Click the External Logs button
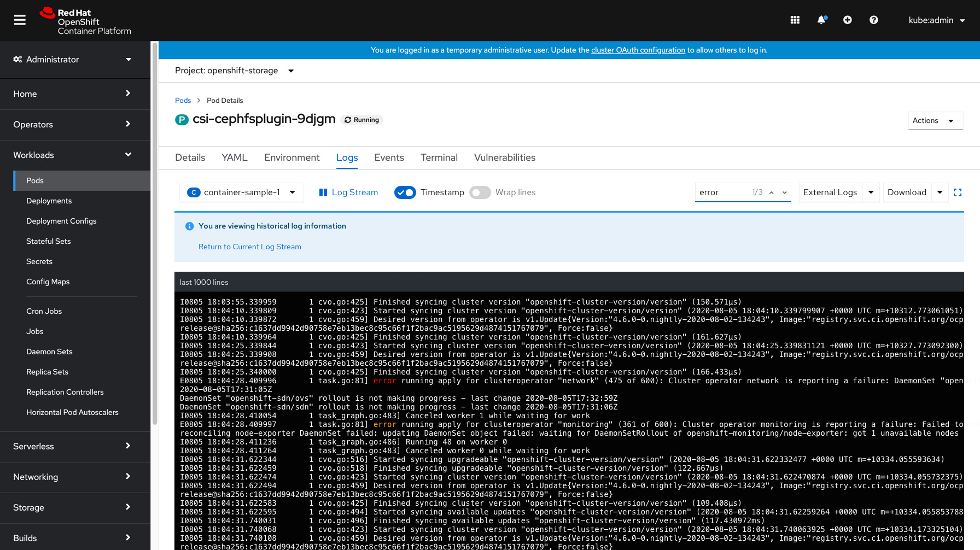This screenshot has height=550, width=980. [x=830, y=192]
